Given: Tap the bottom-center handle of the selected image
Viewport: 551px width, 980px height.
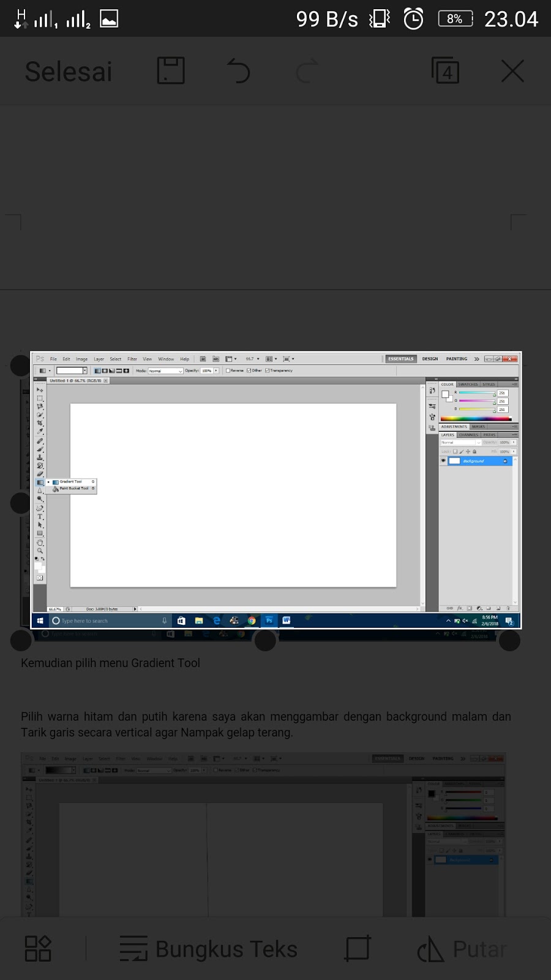Looking at the screenshot, I should tap(264, 641).
